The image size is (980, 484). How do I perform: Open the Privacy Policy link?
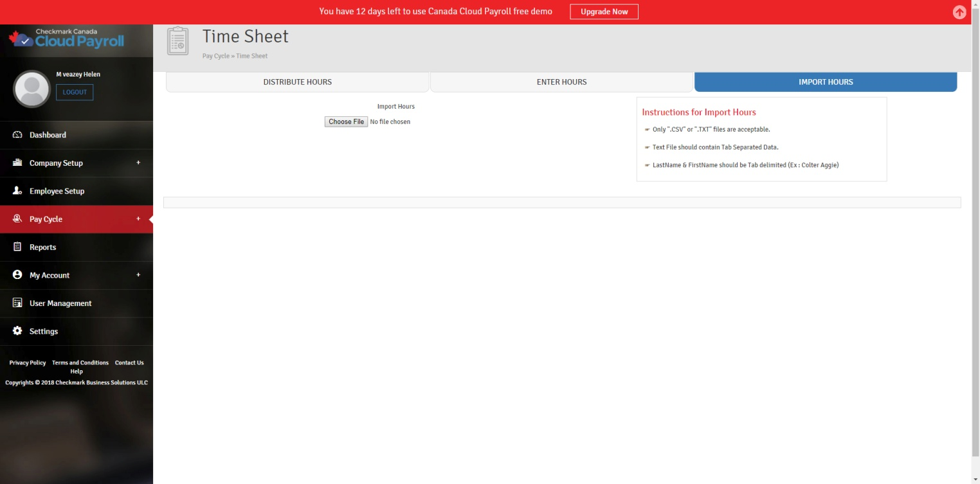click(28, 363)
